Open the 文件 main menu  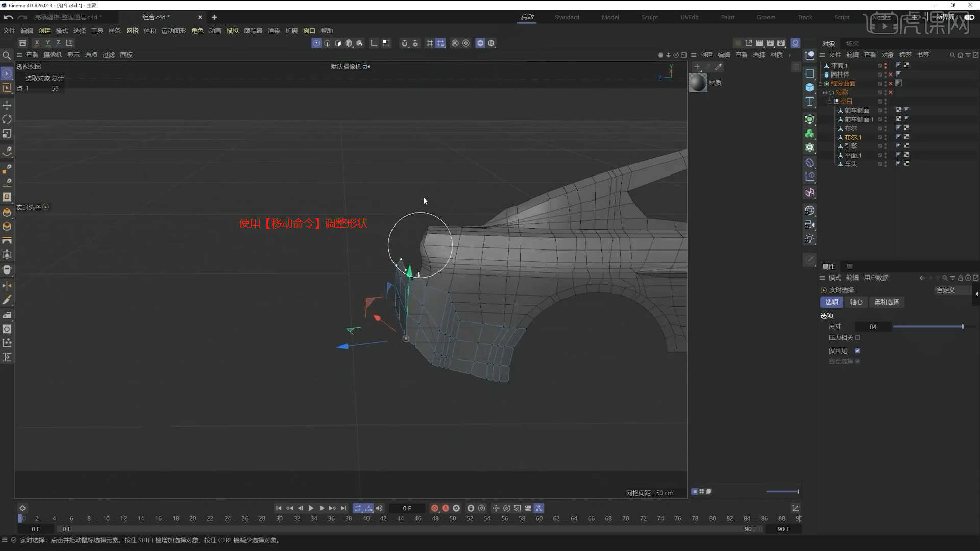coord(9,31)
